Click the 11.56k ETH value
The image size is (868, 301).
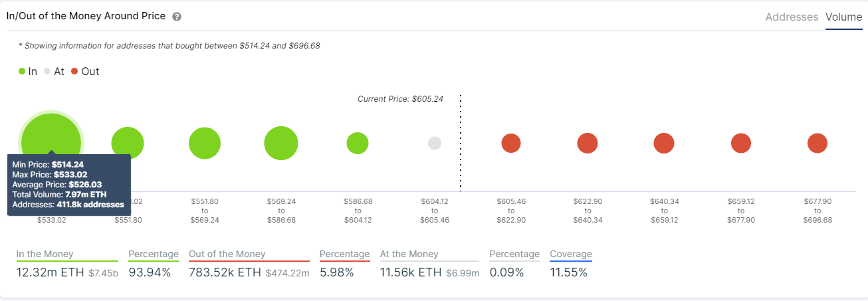point(412,272)
